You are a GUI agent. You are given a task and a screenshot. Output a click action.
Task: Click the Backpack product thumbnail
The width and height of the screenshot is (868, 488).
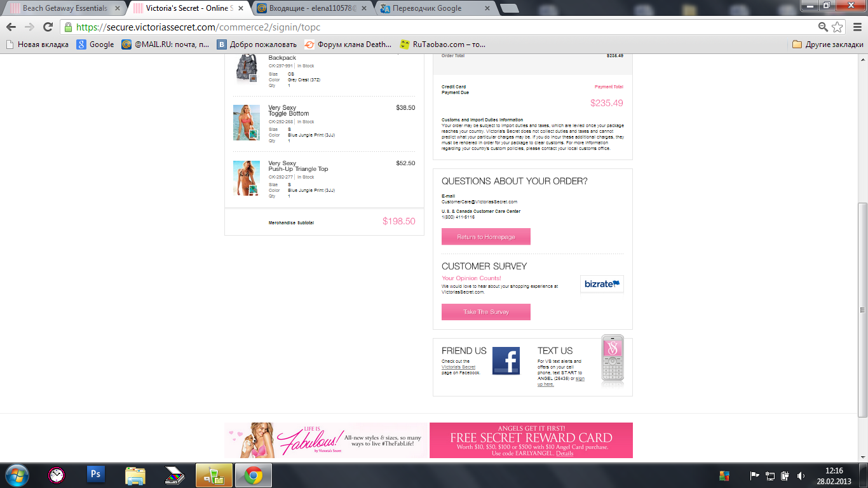click(247, 68)
